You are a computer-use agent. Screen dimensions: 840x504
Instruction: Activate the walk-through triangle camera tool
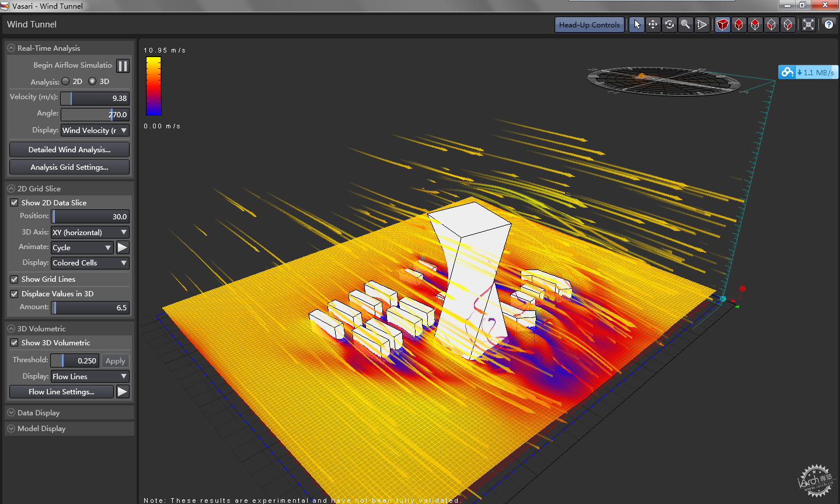702,24
